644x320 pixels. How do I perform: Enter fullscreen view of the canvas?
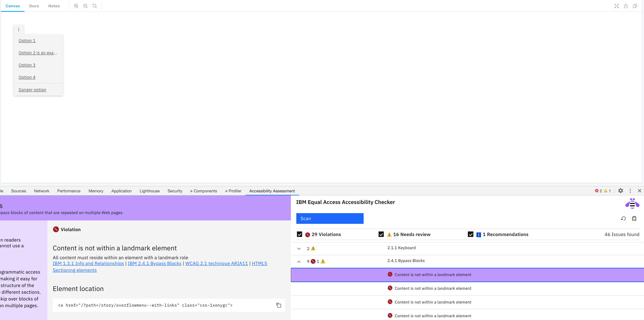616,6
